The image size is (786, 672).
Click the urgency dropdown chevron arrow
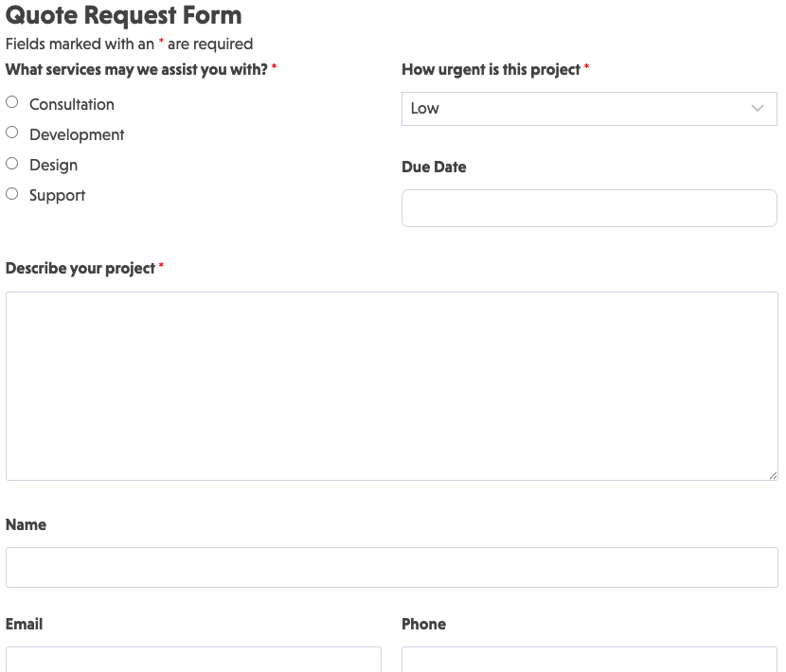(757, 109)
